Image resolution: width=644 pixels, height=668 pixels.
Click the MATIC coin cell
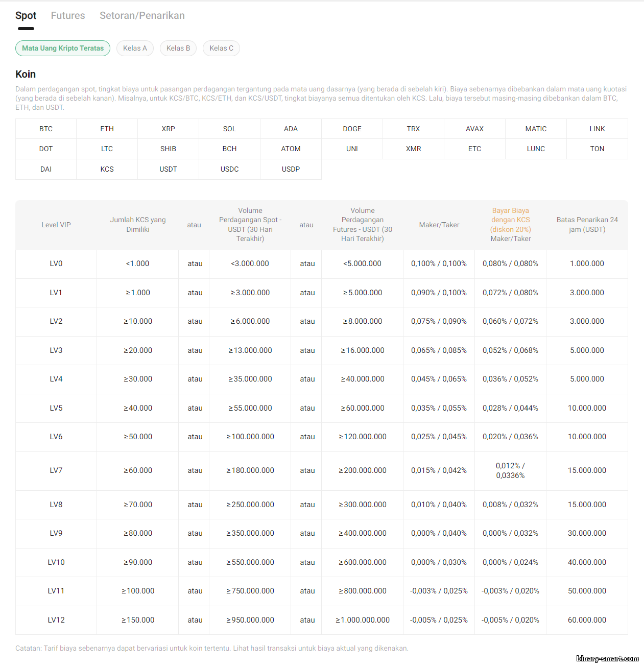click(x=536, y=129)
